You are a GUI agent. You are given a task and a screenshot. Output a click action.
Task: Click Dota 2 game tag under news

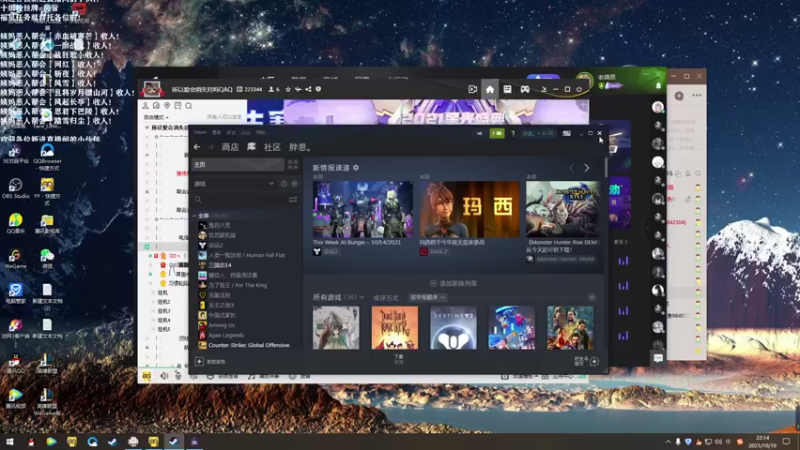434,252
